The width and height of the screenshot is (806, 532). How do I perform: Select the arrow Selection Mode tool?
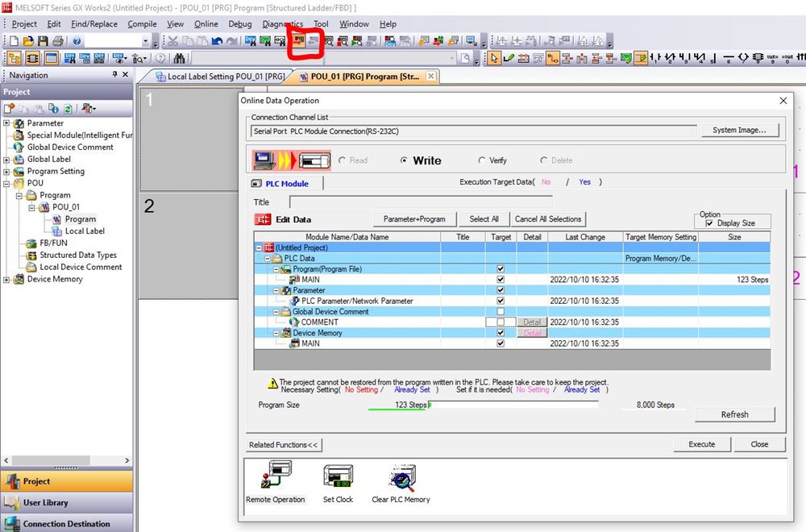coord(493,58)
